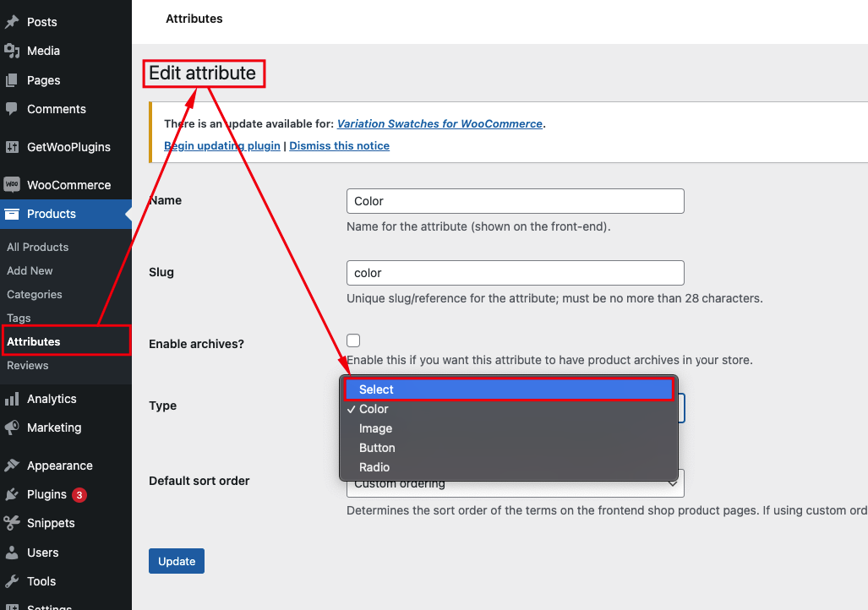Click the Plugins update count badge
Viewport: 868px width, 610px height.
click(79, 495)
